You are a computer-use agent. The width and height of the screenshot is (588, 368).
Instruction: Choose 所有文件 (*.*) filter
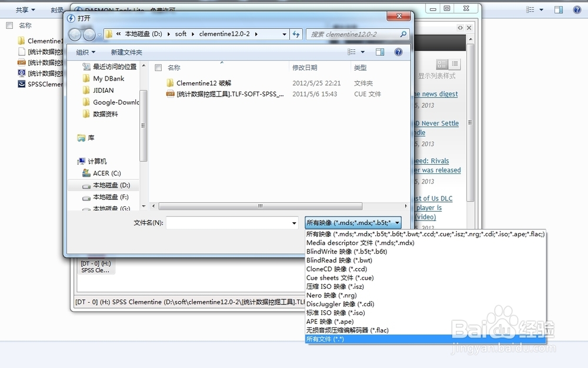[x=426, y=339]
